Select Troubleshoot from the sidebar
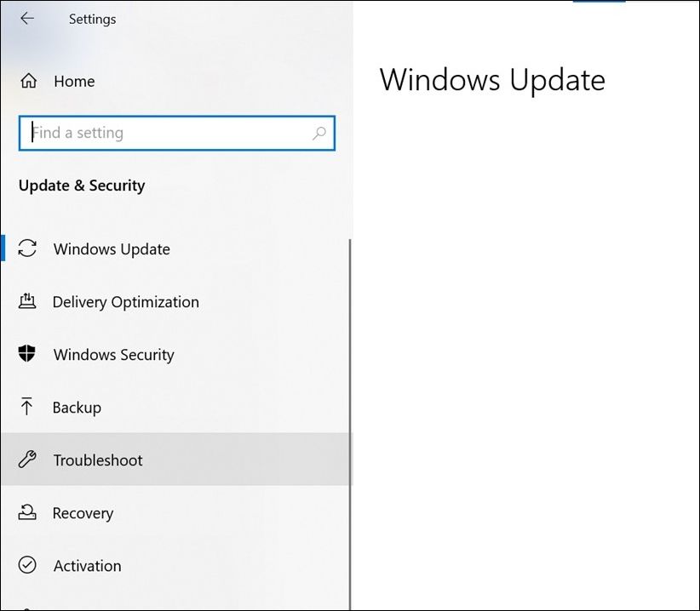Screen dimensions: 700x611 tap(98, 460)
